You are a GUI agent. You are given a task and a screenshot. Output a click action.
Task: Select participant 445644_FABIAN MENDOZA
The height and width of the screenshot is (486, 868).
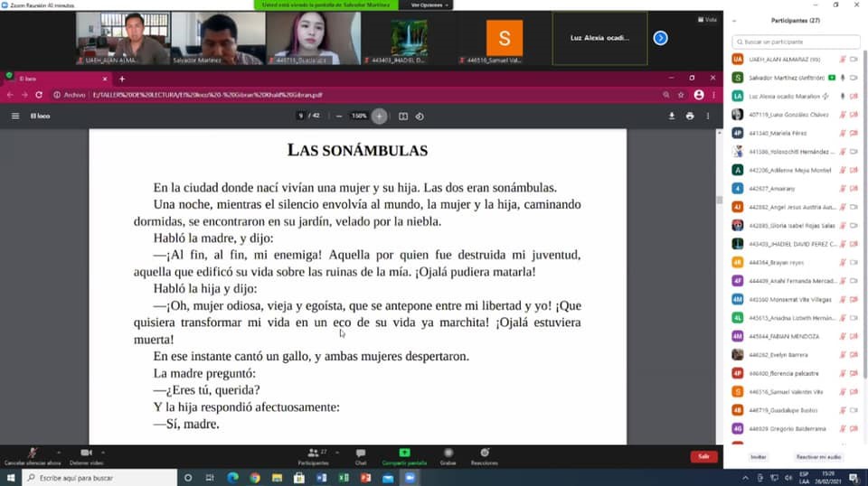pos(796,336)
